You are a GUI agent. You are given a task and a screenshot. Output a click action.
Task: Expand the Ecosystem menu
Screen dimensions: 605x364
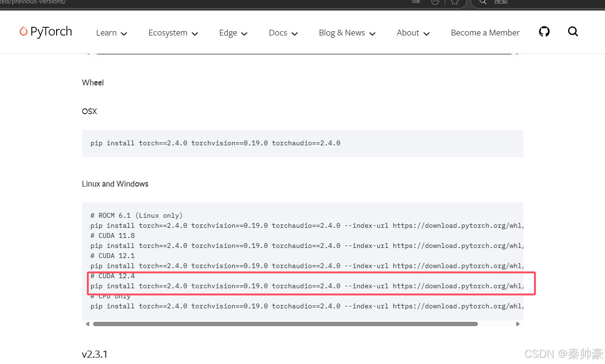click(x=173, y=33)
